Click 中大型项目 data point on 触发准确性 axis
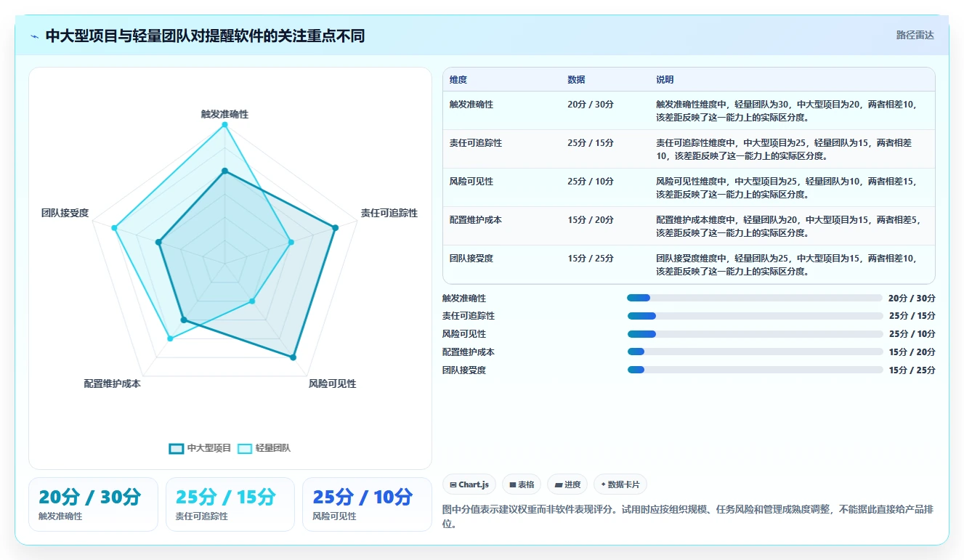The width and height of the screenshot is (964, 560). pyautogui.click(x=224, y=171)
